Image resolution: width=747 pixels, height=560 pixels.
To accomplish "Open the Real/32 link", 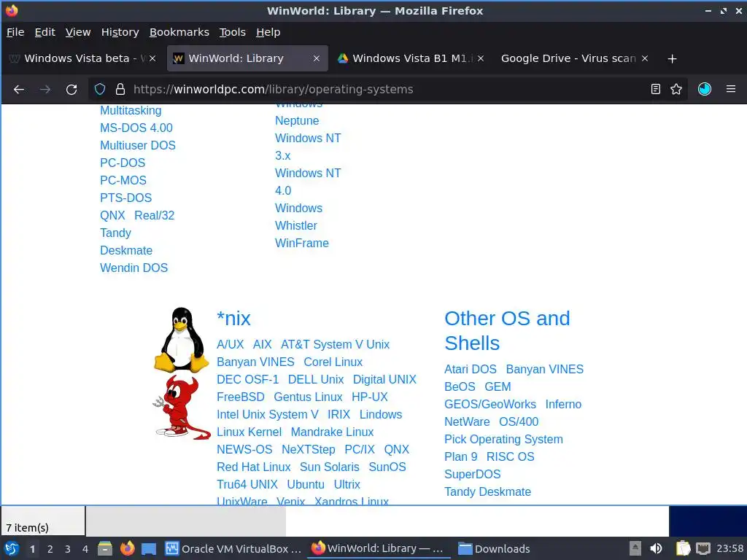I will (155, 215).
